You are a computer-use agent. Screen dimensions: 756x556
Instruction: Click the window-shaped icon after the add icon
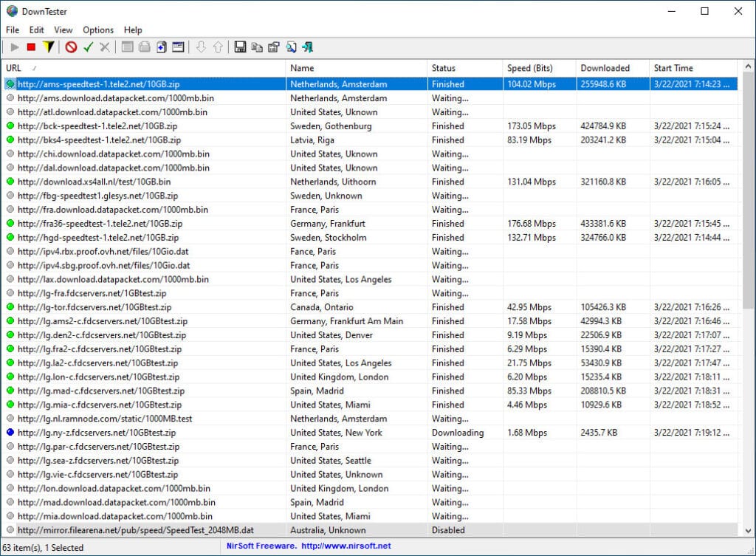178,47
